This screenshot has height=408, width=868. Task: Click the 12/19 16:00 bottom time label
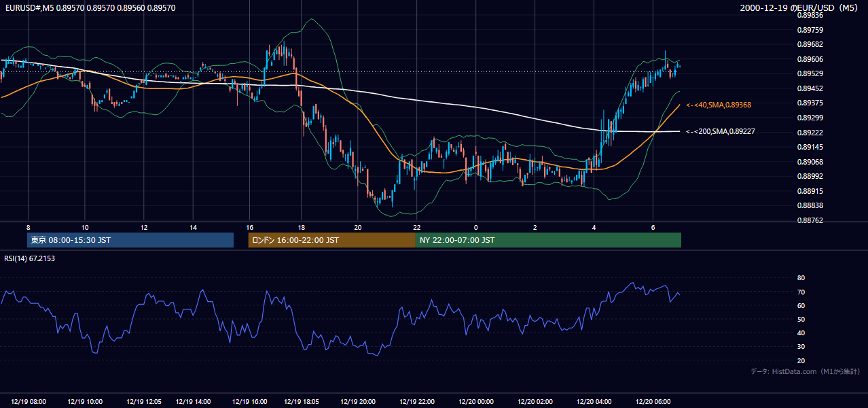pos(249,402)
